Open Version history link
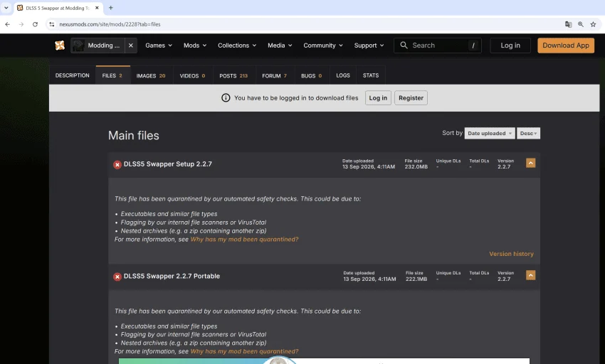 tap(511, 254)
